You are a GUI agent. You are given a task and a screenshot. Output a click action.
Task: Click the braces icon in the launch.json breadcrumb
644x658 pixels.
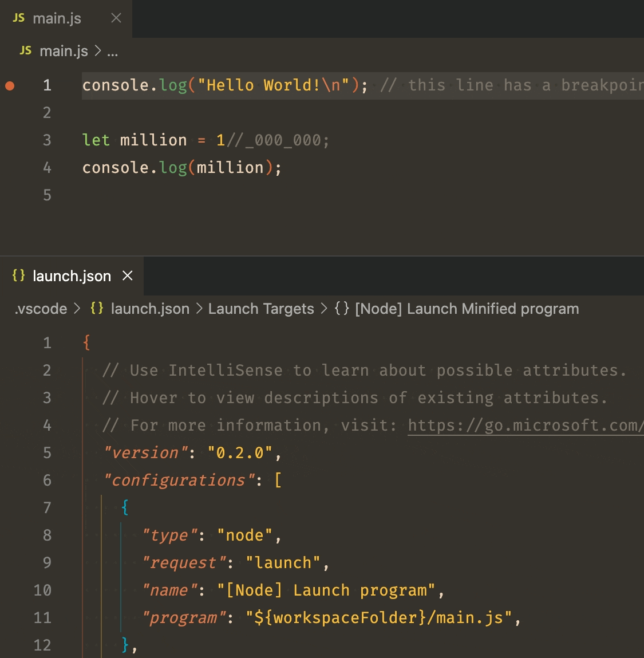[x=96, y=309]
